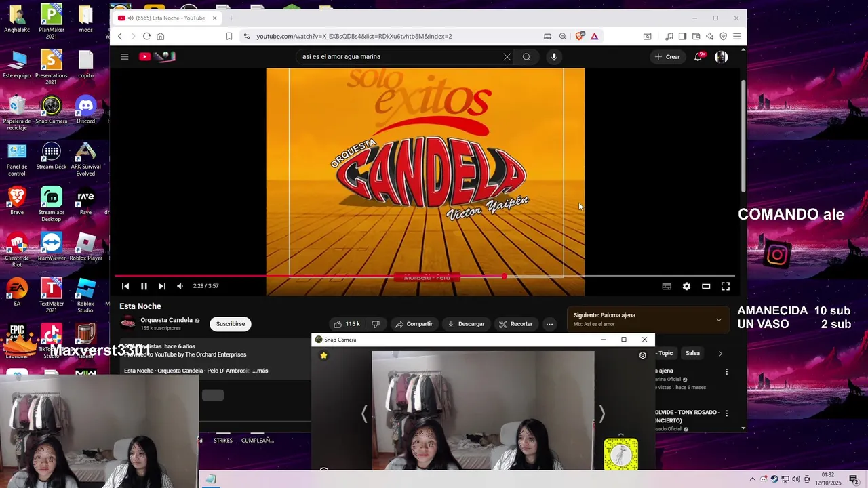Start voice search with the microphone
868x488 pixels.
[554, 57]
